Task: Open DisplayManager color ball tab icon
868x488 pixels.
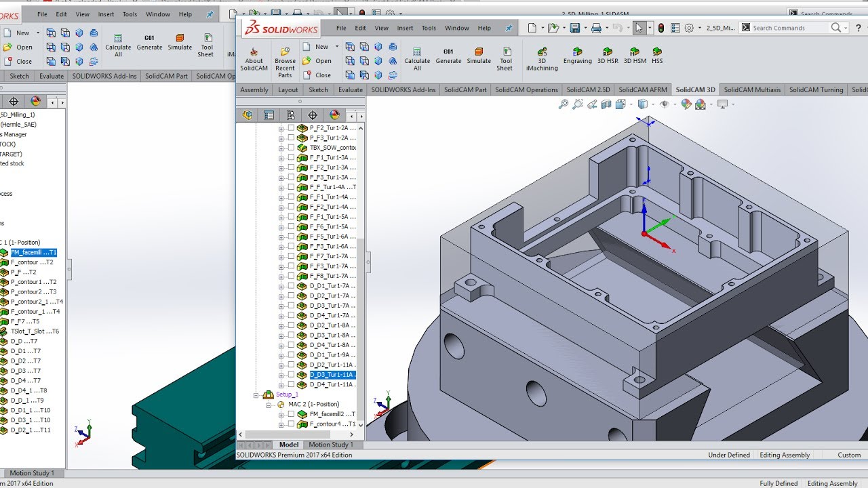Action: point(334,115)
